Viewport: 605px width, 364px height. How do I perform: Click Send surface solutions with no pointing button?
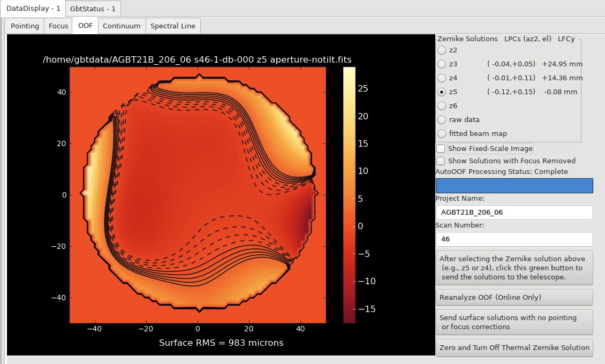coord(514,322)
